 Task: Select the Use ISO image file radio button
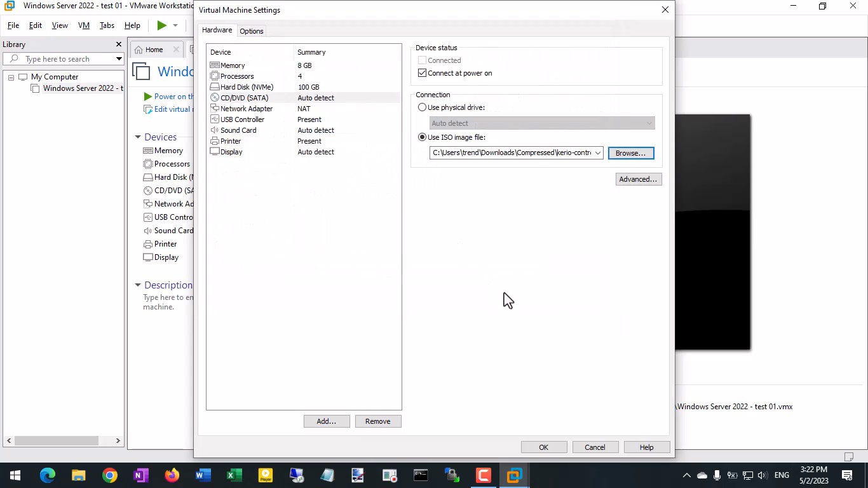(x=423, y=137)
